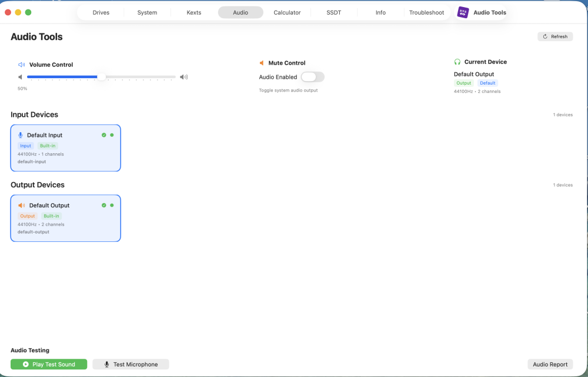Click the default-input identifier text
This screenshot has width=588, height=377.
click(32, 161)
